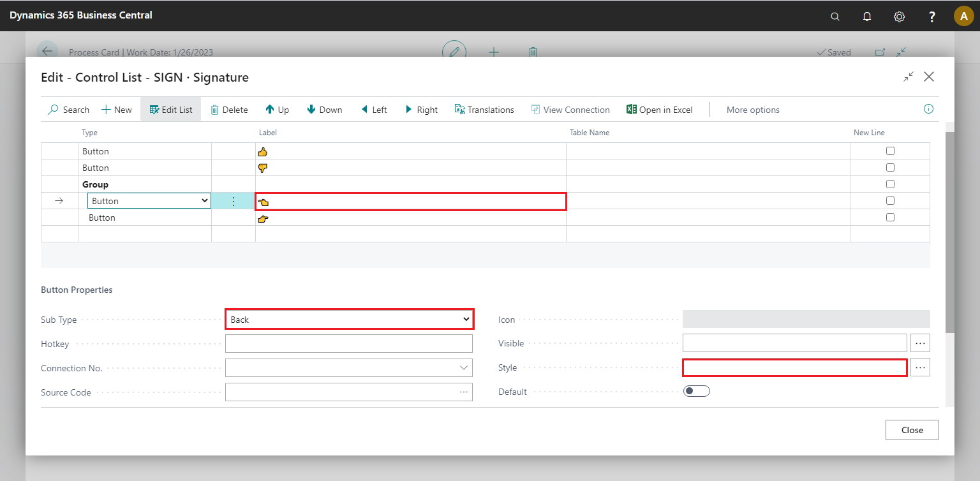Toggle Edit List mode
Viewport: 980px width, 481px height.
click(x=171, y=110)
